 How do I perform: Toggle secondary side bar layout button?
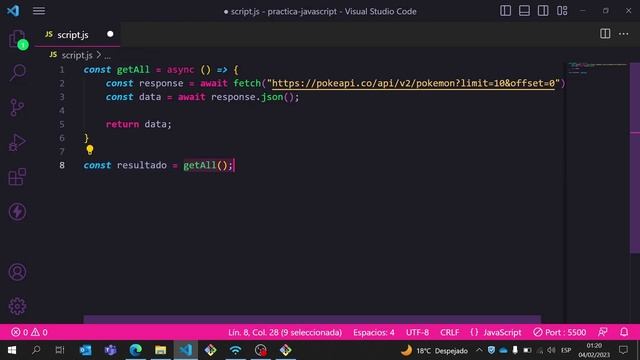point(543,11)
